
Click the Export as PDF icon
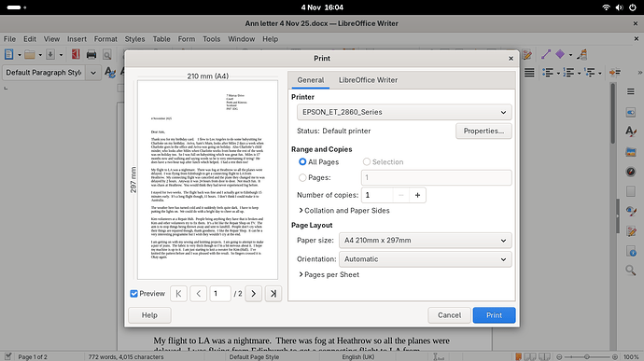coord(76,54)
